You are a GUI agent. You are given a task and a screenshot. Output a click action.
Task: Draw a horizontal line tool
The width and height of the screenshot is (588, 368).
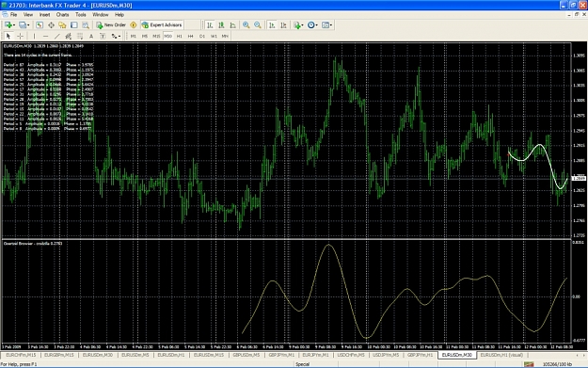tap(45, 36)
